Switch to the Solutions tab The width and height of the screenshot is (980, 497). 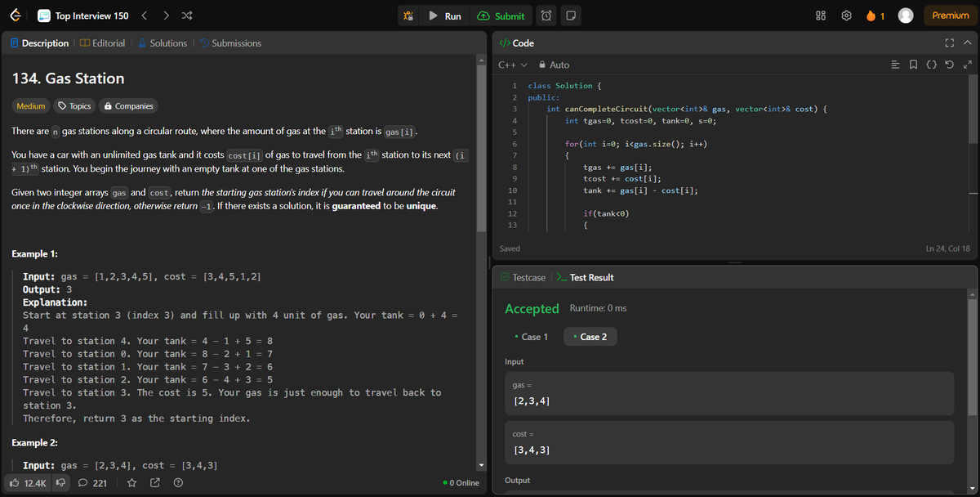pos(162,43)
